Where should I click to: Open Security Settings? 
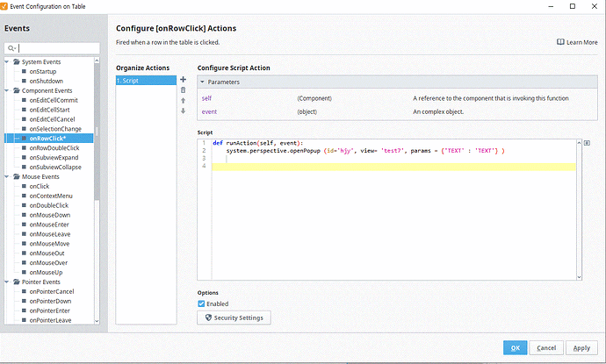pos(234,318)
